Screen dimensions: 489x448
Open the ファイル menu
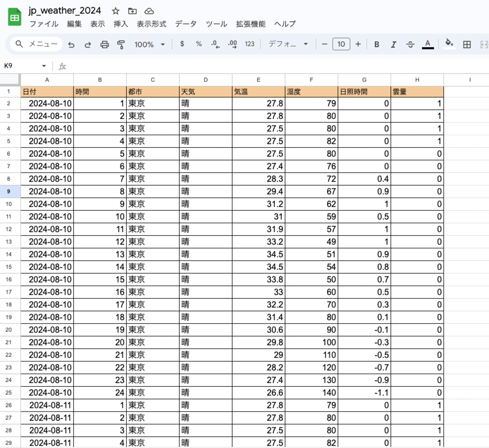point(44,24)
